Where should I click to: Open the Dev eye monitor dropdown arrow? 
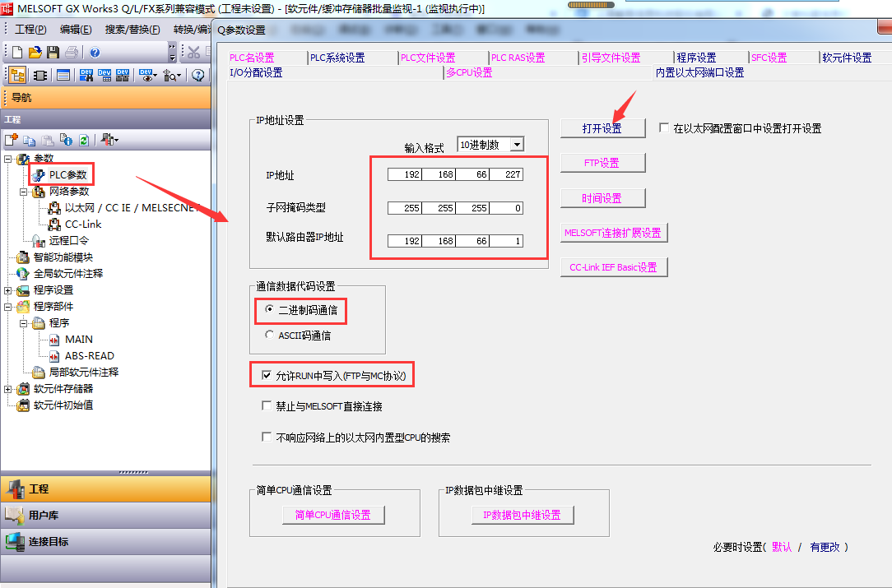click(x=156, y=76)
